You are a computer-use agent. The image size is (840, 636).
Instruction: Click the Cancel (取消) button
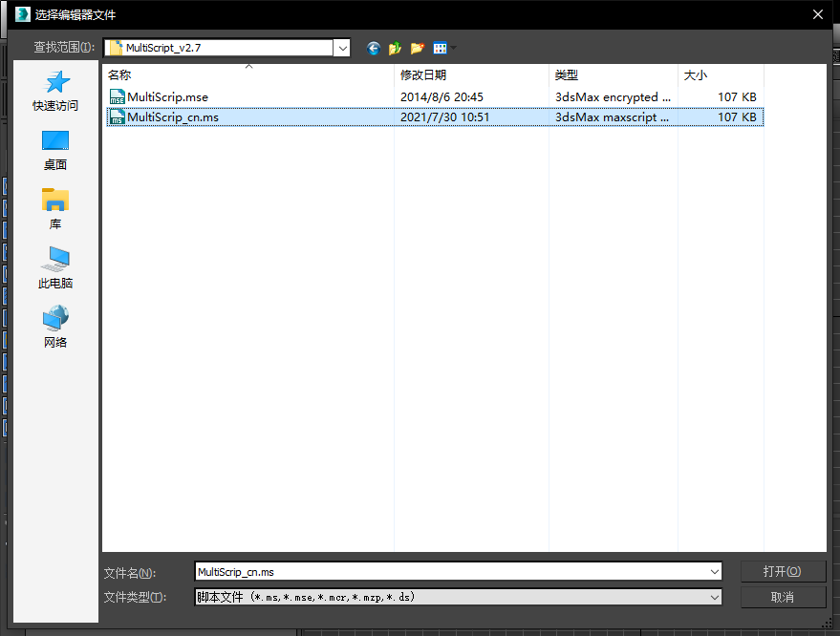coord(782,597)
